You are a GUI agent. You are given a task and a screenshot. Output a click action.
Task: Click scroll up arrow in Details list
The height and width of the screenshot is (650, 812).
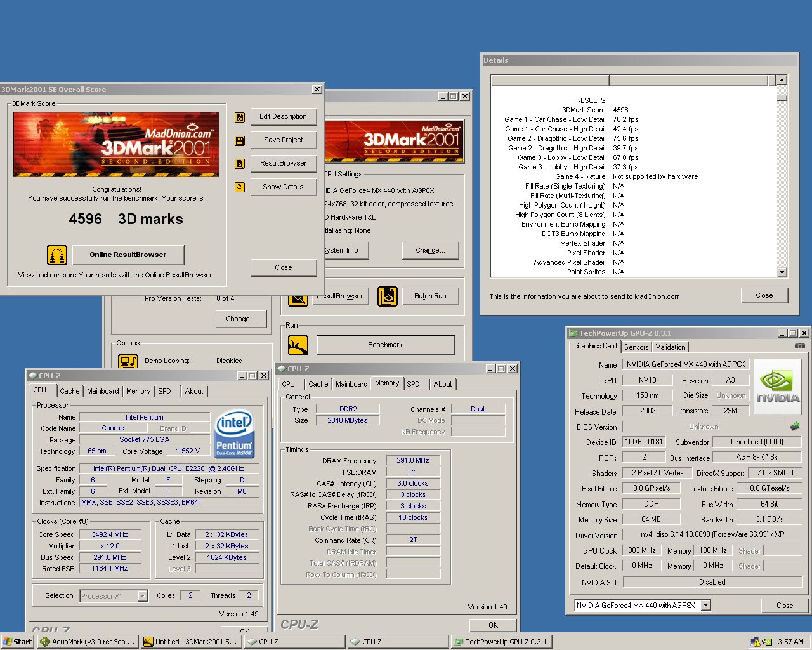[x=782, y=81]
